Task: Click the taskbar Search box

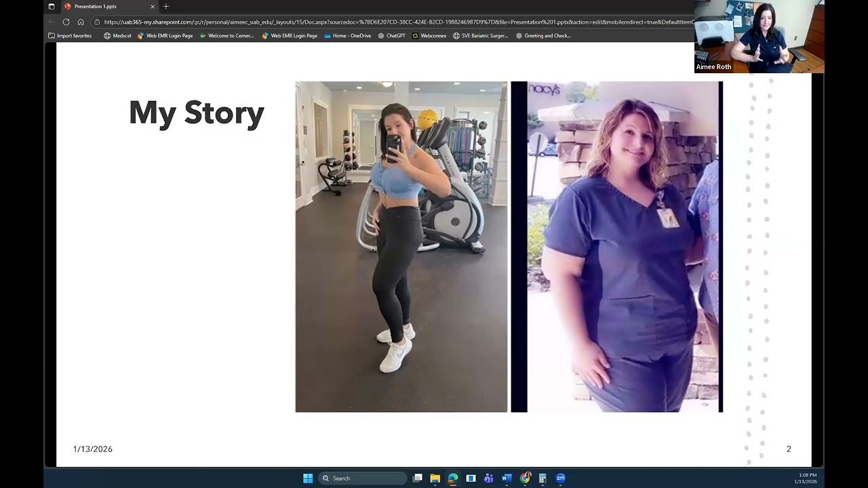Action: click(x=363, y=478)
